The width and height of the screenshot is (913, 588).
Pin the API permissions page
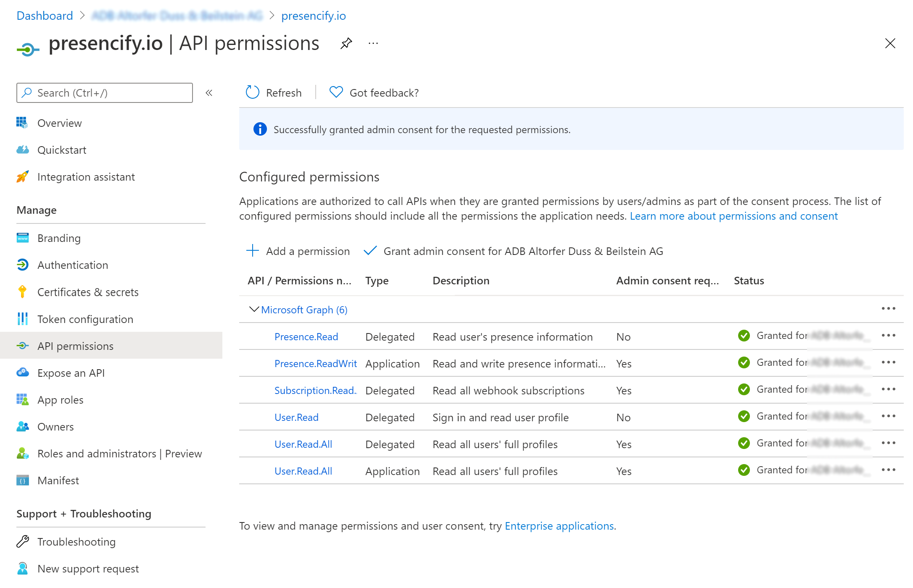coord(346,43)
